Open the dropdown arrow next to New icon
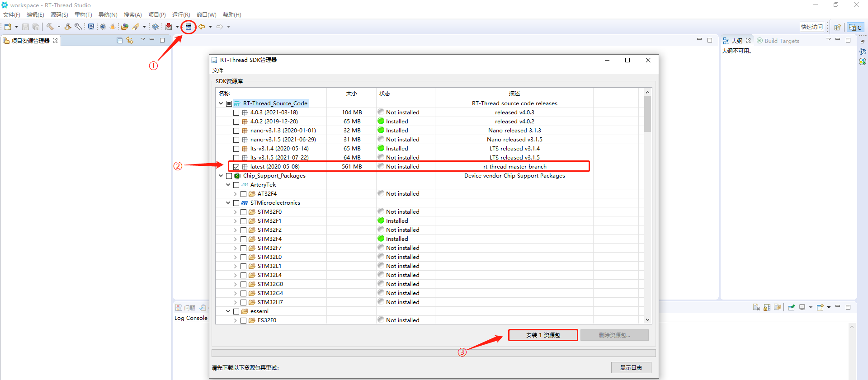The width and height of the screenshot is (868, 380). (x=16, y=27)
